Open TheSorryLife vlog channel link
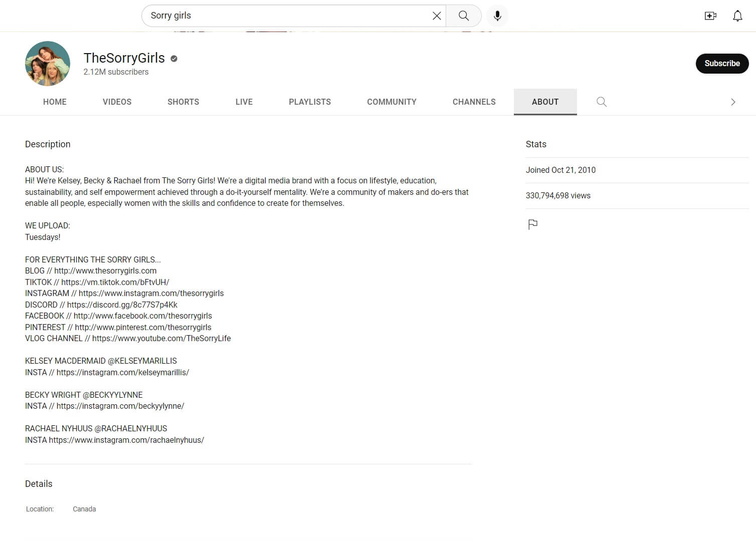The width and height of the screenshot is (756, 541). (161, 339)
